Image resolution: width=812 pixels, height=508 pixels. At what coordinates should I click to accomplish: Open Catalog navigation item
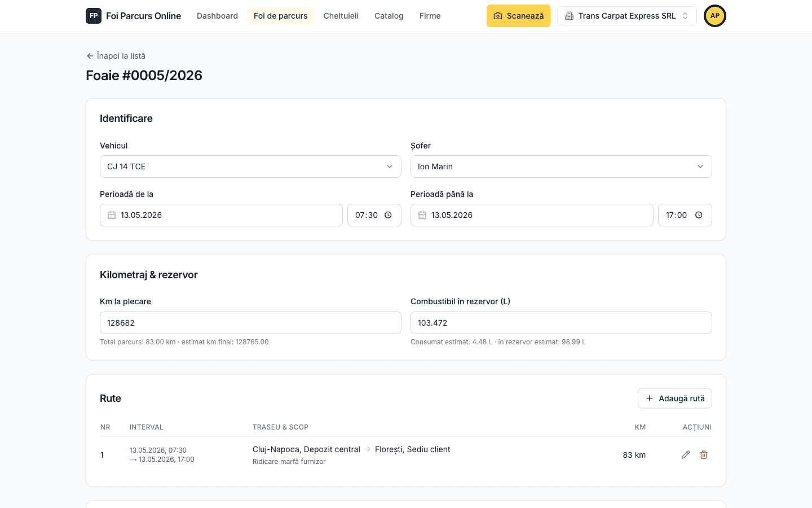tap(389, 16)
